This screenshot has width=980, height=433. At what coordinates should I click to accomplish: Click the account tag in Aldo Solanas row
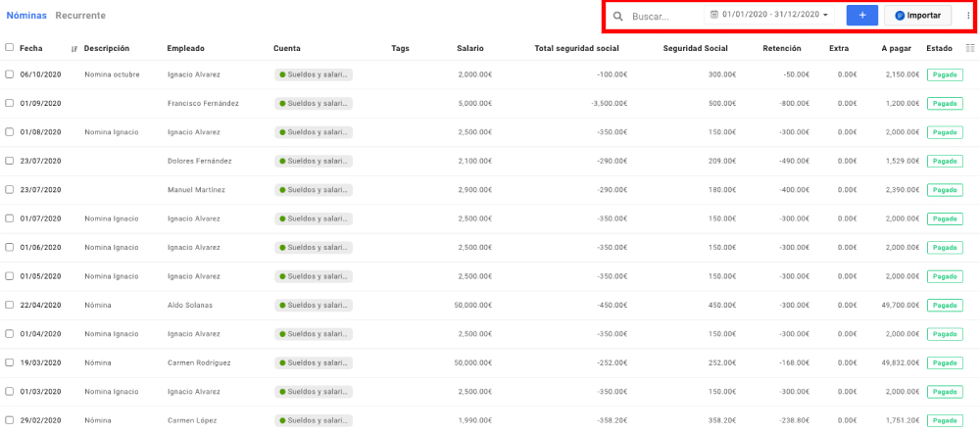314,305
